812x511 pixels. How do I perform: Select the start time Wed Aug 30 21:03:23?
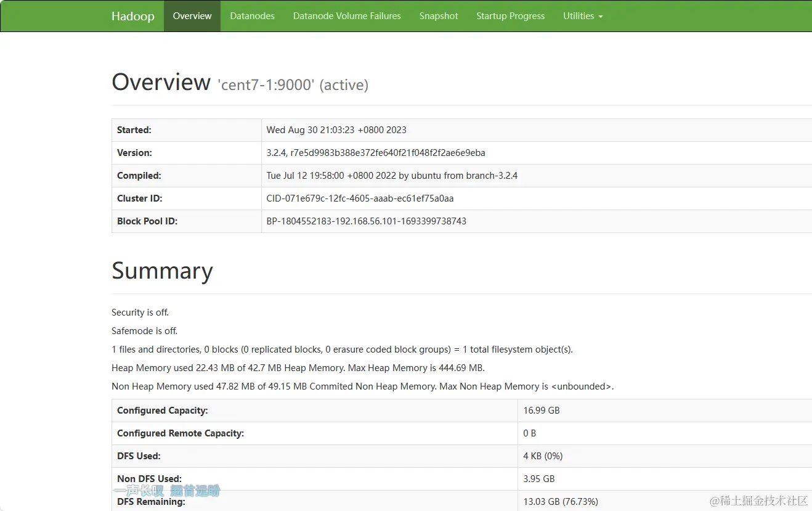[336, 130]
